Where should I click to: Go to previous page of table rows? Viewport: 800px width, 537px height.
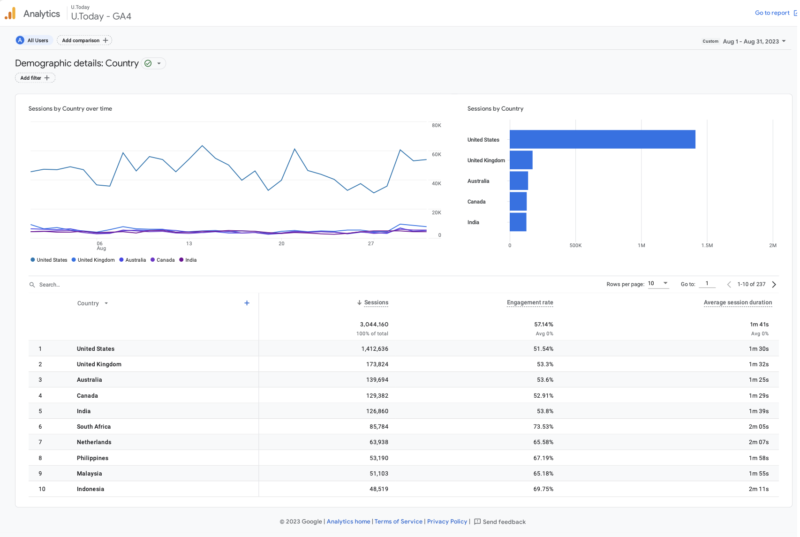point(728,284)
